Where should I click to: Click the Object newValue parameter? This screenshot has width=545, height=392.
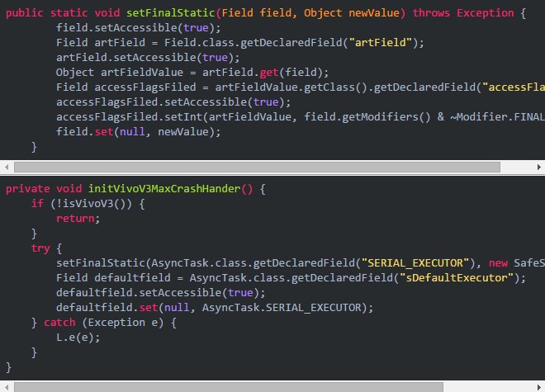tap(352, 13)
